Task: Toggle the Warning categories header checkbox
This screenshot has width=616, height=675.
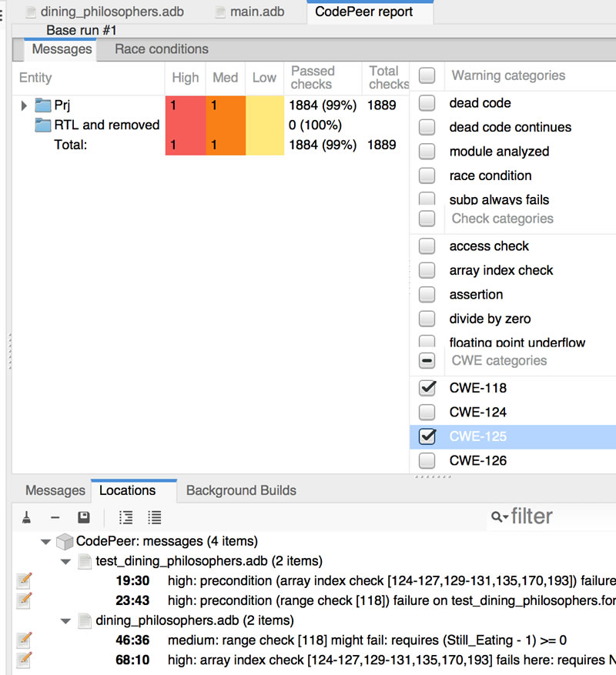Action: click(x=427, y=75)
